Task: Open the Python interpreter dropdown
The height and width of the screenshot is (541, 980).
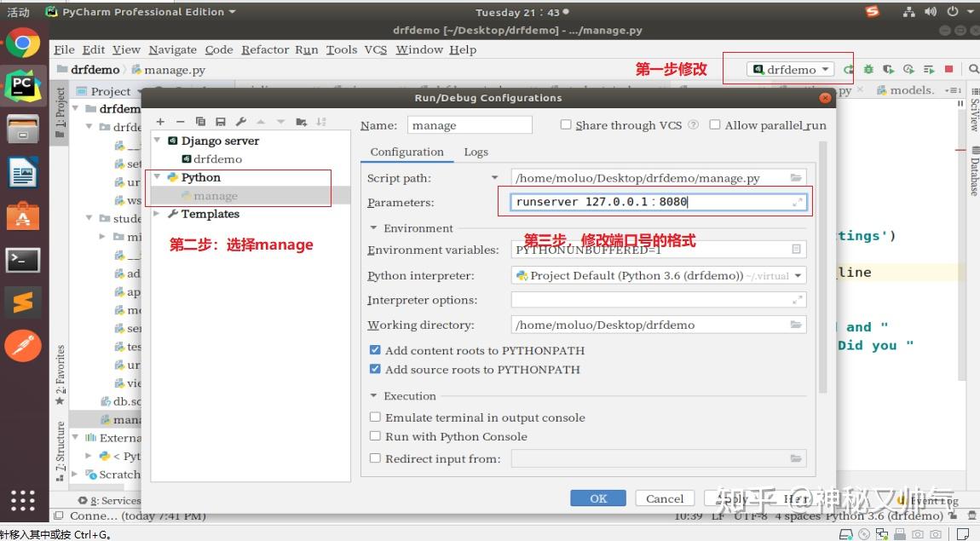Action: pos(799,275)
